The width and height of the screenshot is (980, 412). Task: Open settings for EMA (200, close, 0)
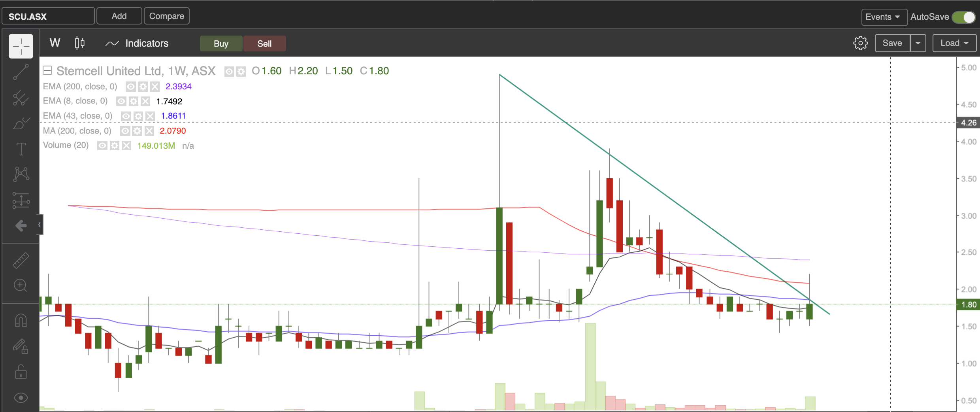(143, 86)
